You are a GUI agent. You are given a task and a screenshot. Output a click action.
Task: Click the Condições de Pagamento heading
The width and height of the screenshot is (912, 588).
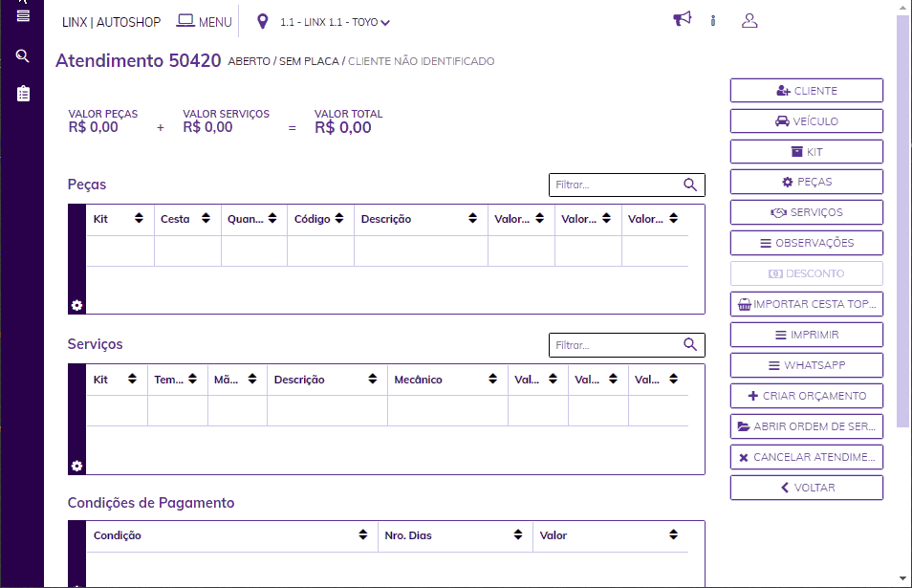click(x=151, y=503)
